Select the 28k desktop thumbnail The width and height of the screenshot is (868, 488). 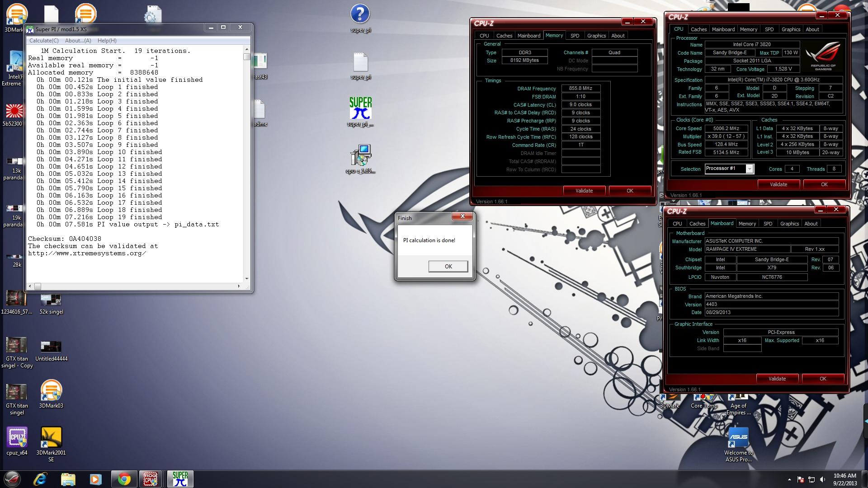click(x=16, y=261)
